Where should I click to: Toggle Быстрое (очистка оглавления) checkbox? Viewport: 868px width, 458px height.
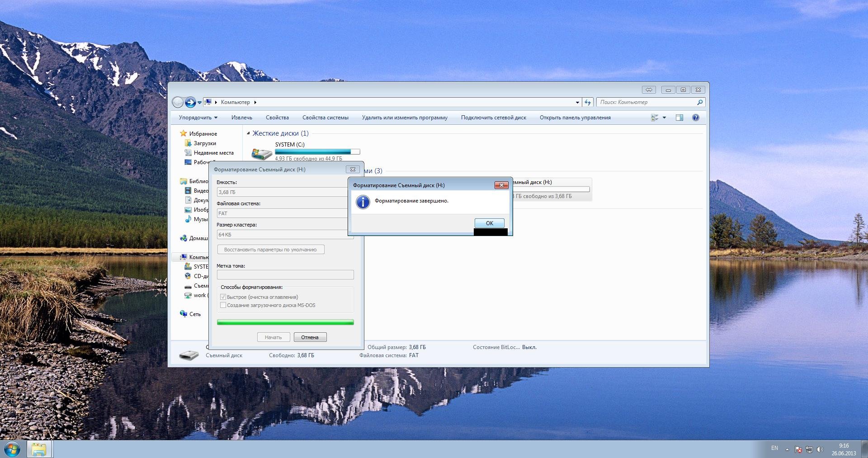(223, 297)
